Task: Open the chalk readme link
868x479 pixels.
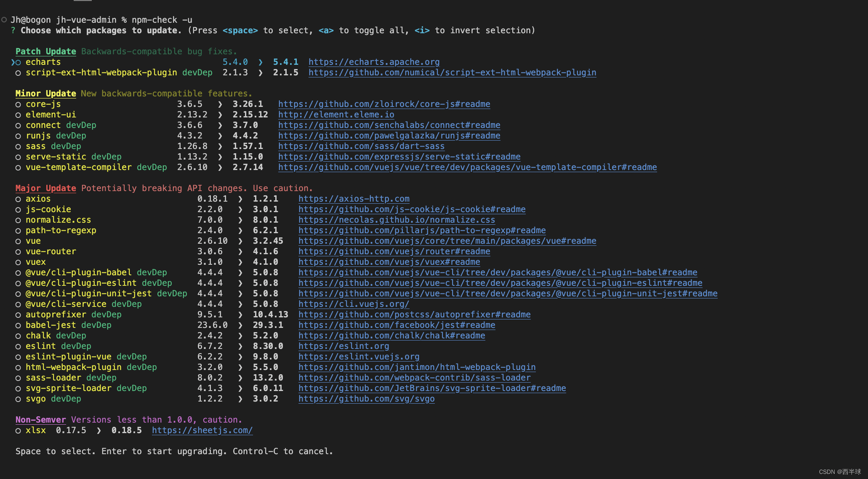Action: [391, 336]
